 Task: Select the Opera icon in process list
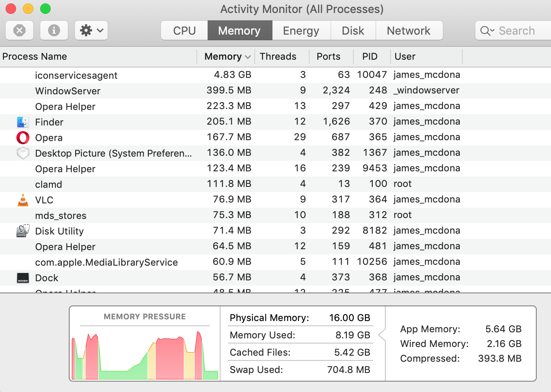click(22, 138)
